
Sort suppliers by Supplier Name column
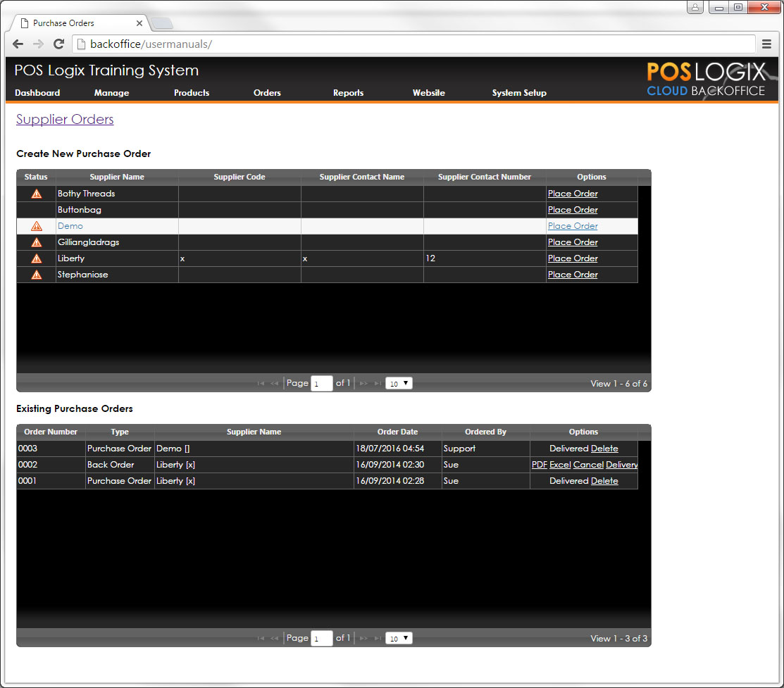[x=117, y=177]
